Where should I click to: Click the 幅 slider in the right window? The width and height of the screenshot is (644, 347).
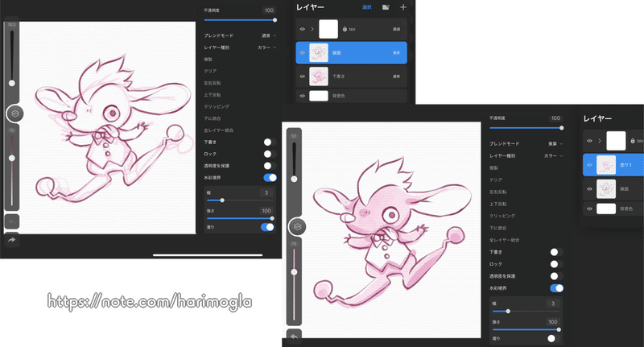pos(526,312)
